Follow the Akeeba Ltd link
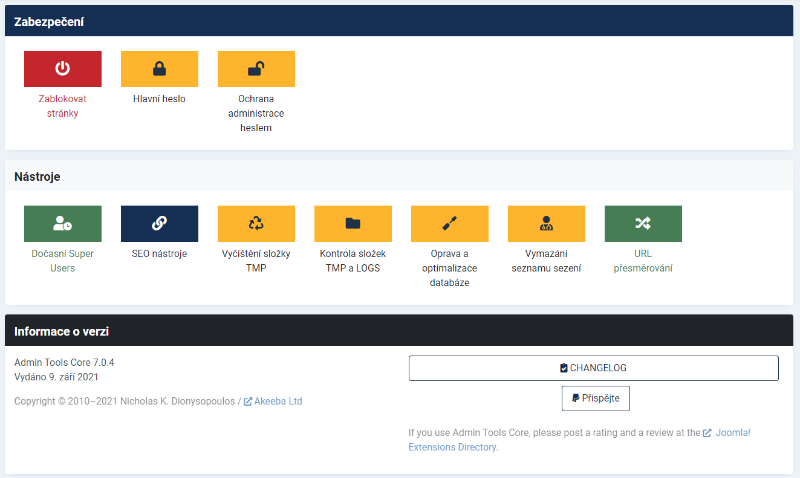800x478 pixels. [277, 401]
